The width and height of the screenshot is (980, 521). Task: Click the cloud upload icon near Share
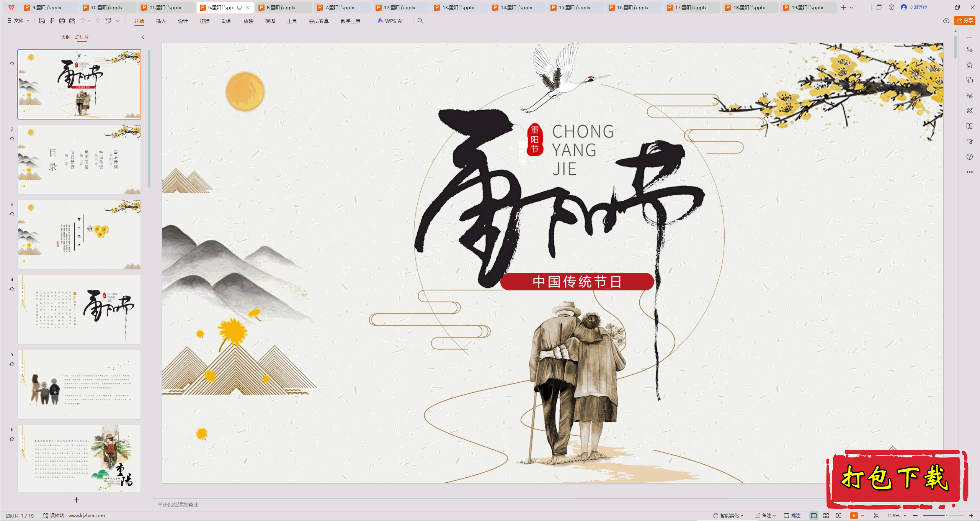[946, 21]
